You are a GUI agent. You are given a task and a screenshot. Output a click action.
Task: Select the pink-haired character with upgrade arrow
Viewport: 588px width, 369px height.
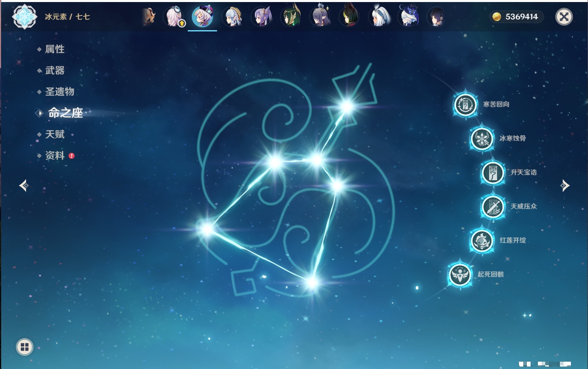174,17
